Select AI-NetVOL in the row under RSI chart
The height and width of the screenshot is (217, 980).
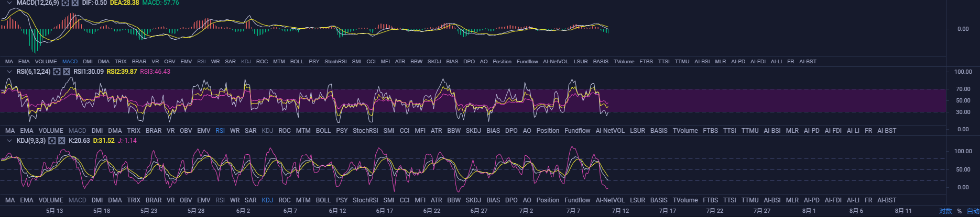pyautogui.click(x=610, y=131)
